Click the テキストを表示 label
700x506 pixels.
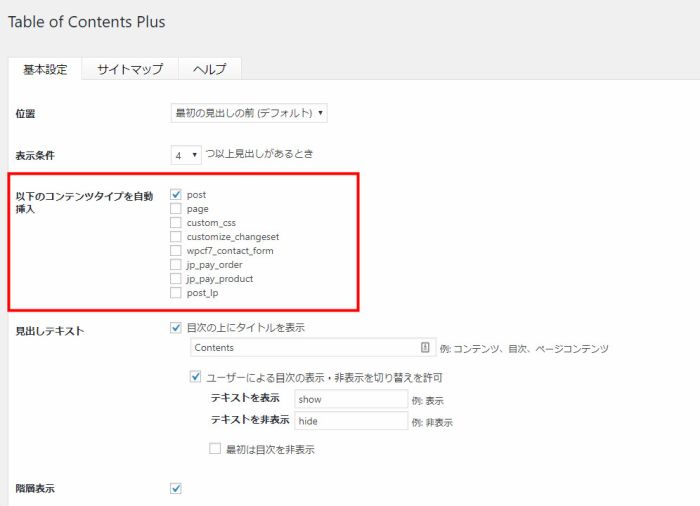[x=245, y=398]
